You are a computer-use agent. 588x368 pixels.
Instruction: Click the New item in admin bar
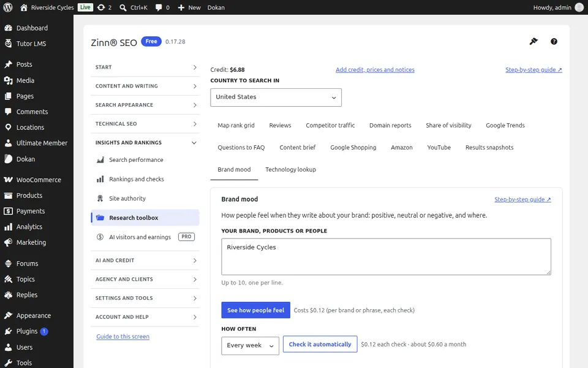[189, 7]
